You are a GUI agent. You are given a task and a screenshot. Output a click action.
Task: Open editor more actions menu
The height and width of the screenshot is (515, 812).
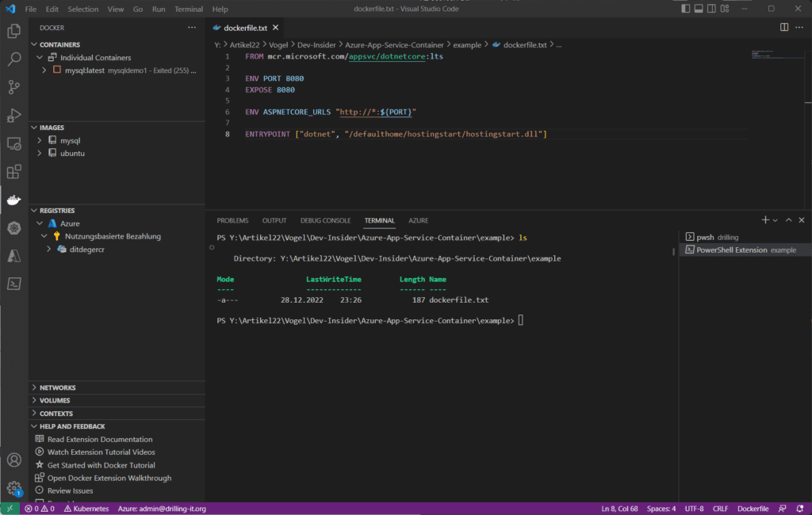[x=799, y=28]
